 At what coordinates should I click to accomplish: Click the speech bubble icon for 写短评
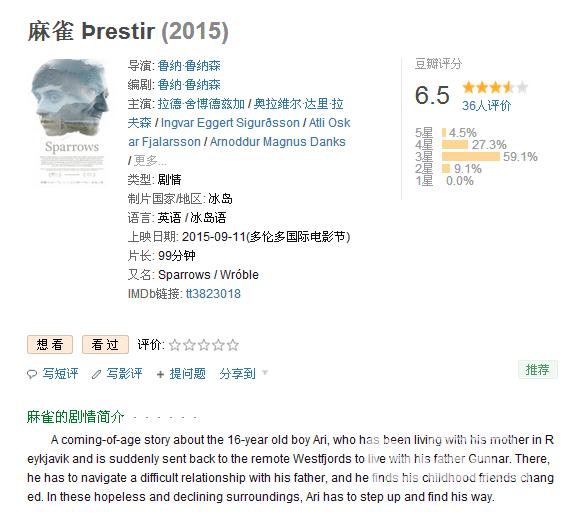coord(32,374)
